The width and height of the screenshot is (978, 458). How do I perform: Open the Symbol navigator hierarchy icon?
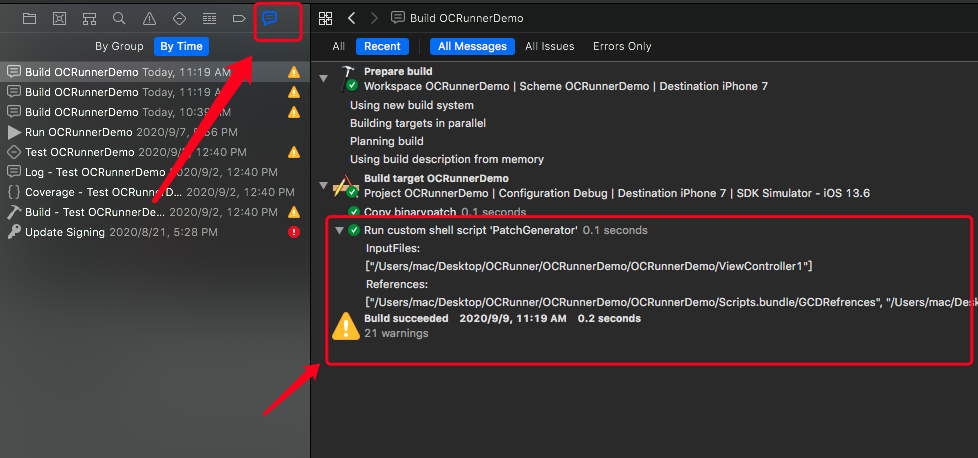pyautogui.click(x=89, y=19)
